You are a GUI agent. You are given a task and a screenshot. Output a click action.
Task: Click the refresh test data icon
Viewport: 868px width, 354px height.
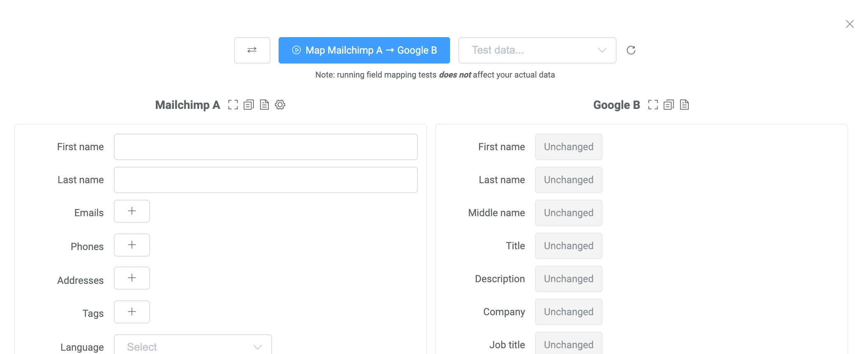click(631, 50)
